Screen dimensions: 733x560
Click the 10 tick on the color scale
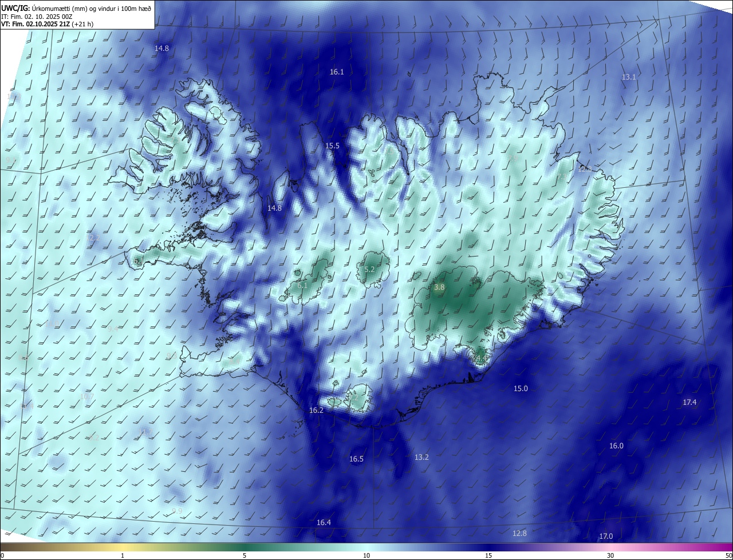pos(366,555)
